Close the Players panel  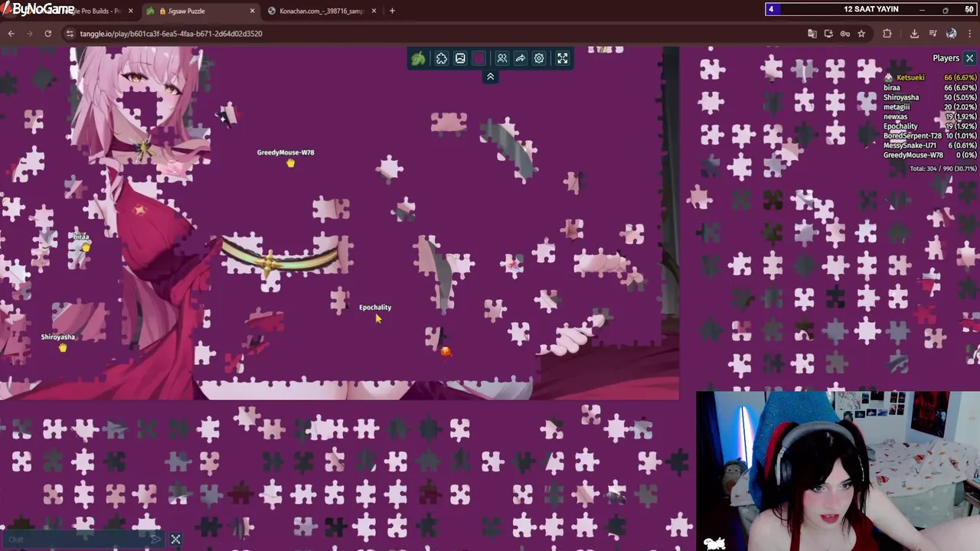(x=969, y=58)
